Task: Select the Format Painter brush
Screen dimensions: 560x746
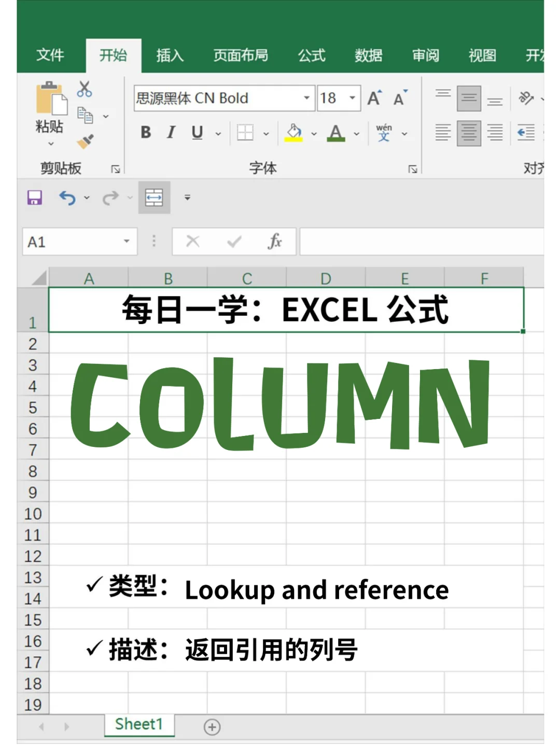Action: (85, 140)
